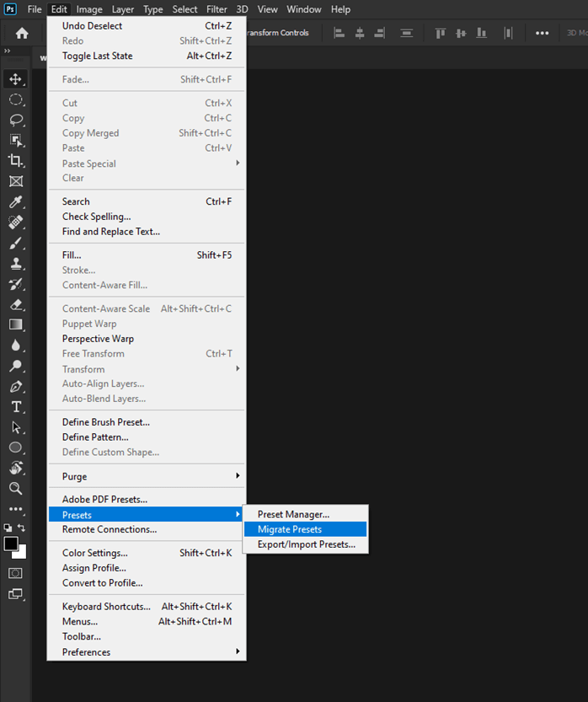Choose Check Spelling entry
Image resolution: width=588 pixels, height=702 pixels.
147,217
